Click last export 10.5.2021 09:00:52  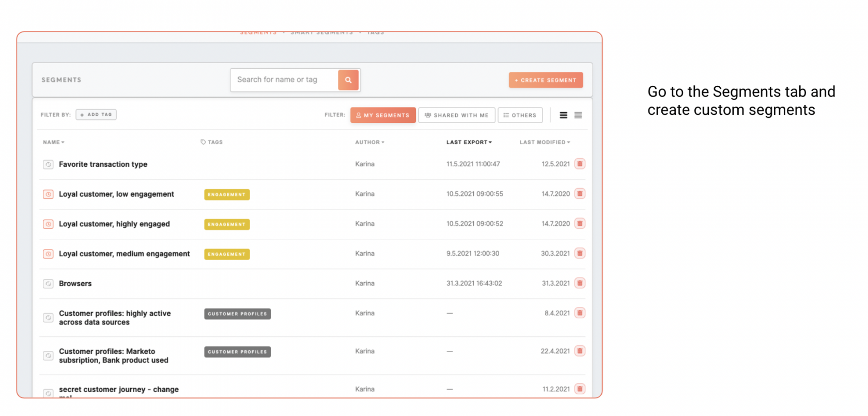point(475,224)
